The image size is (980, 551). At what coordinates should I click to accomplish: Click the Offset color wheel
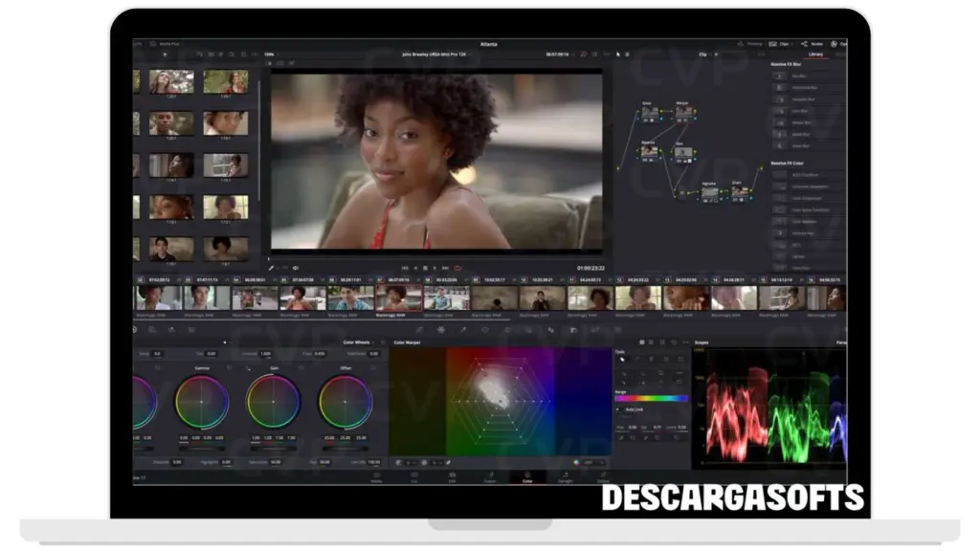point(345,402)
